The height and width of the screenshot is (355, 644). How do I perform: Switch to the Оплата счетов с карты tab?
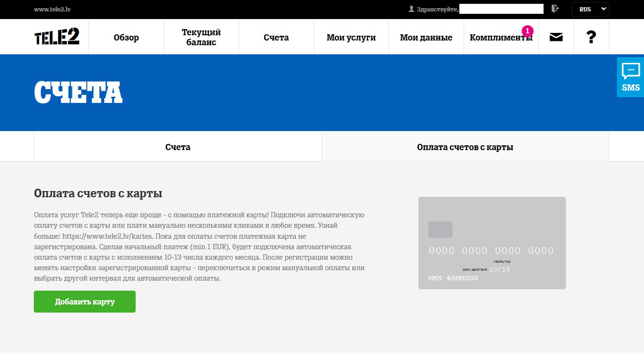click(x=465, y=147)
